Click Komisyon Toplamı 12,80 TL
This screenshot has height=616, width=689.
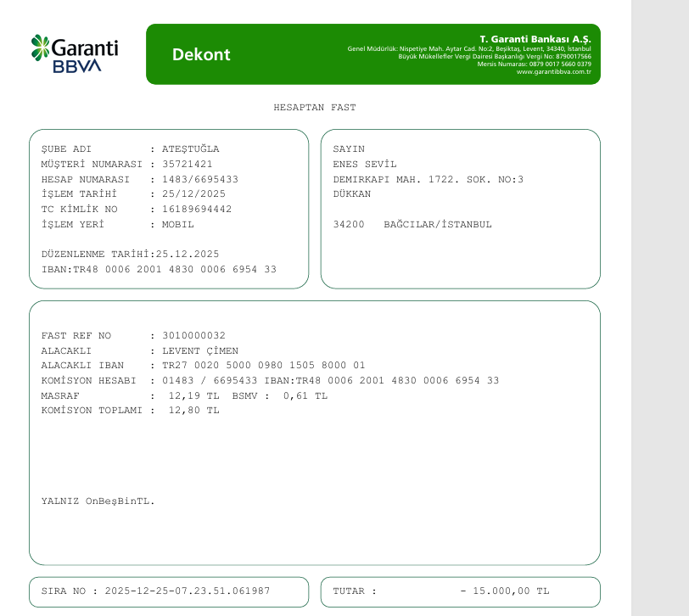click(193, 411)
